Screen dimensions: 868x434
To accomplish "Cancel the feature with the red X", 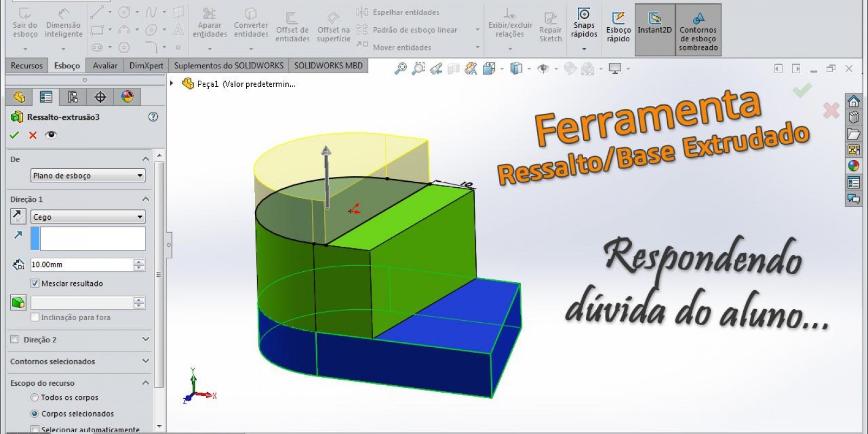I will [x=33, y=135].
